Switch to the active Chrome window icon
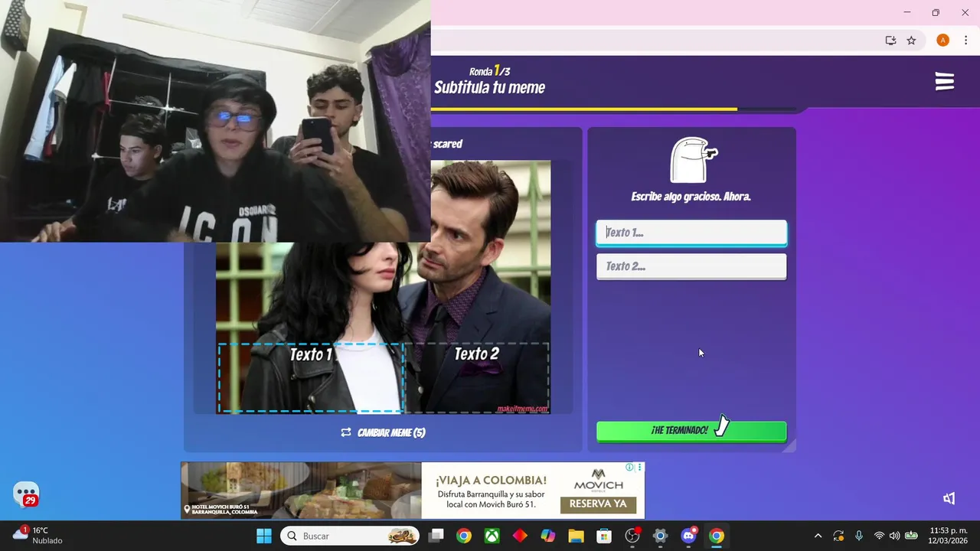 [x=717, y=536]
